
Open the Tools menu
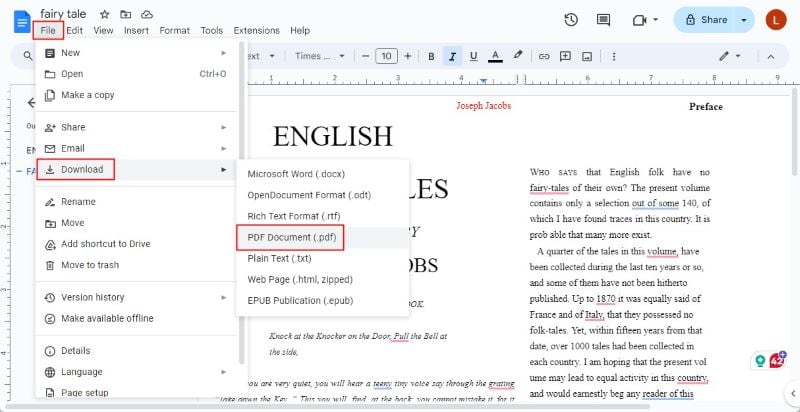pyautogui.click(x=212, y=31)
